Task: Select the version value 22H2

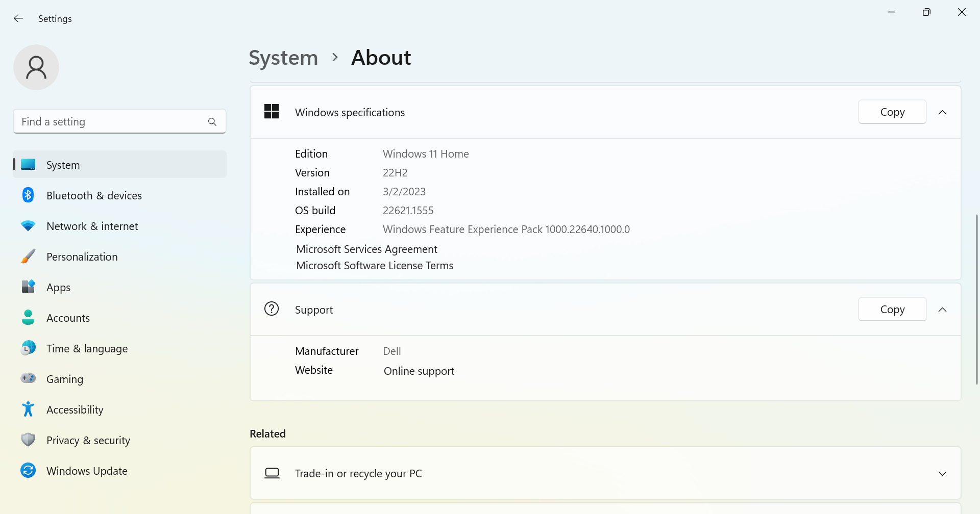Action: tap(395, 172)
